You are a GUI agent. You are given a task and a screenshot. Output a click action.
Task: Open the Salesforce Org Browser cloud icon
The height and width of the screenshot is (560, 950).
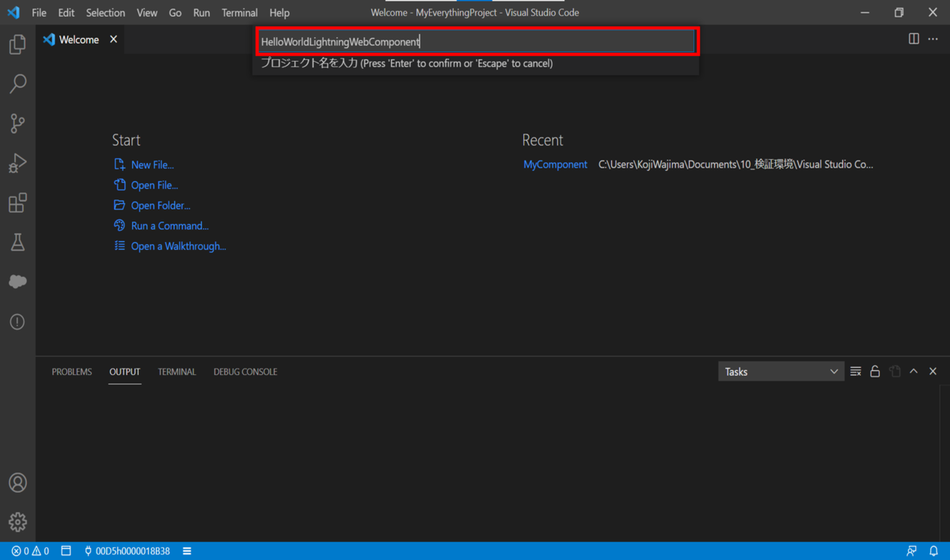(17, 282)
